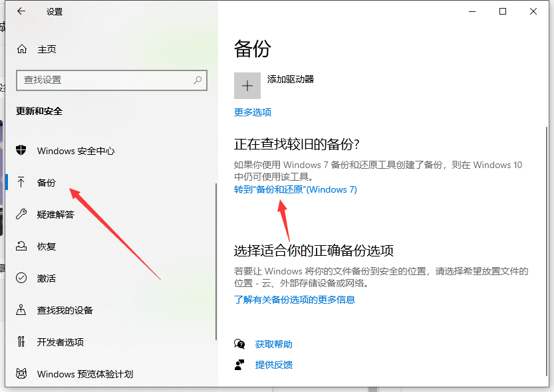The height and width of the screenshot is (392, 554).
Task: Click the 添加驱动器 plus button
Action: point(247,85)
